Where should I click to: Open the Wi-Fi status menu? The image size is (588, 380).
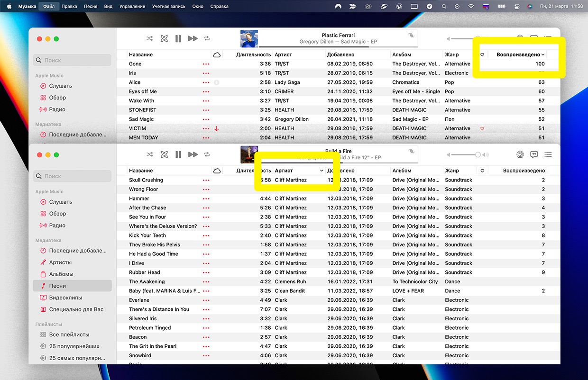471,6
